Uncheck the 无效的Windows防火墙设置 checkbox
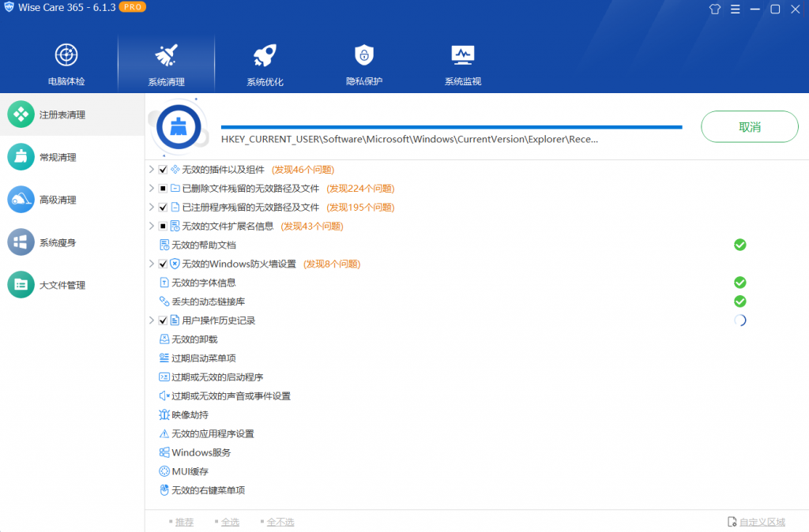Image resolution: width=809 pixels, height=532 pixels. 163,264
